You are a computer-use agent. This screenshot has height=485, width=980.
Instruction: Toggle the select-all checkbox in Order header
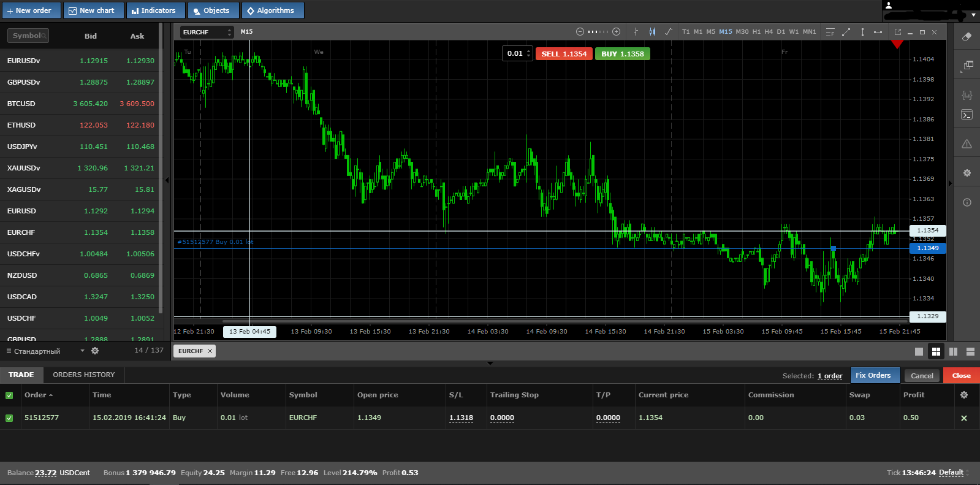(x=9, y=395)
